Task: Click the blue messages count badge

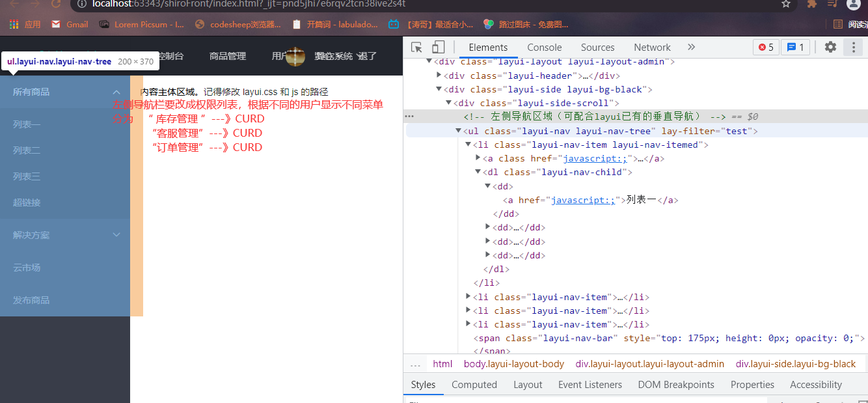Action: 795,47
